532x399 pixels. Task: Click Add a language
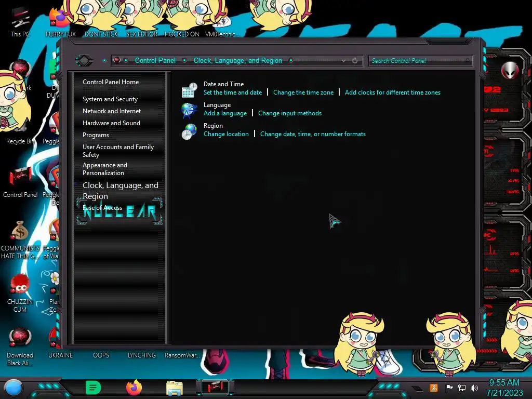tap(225, 113)
